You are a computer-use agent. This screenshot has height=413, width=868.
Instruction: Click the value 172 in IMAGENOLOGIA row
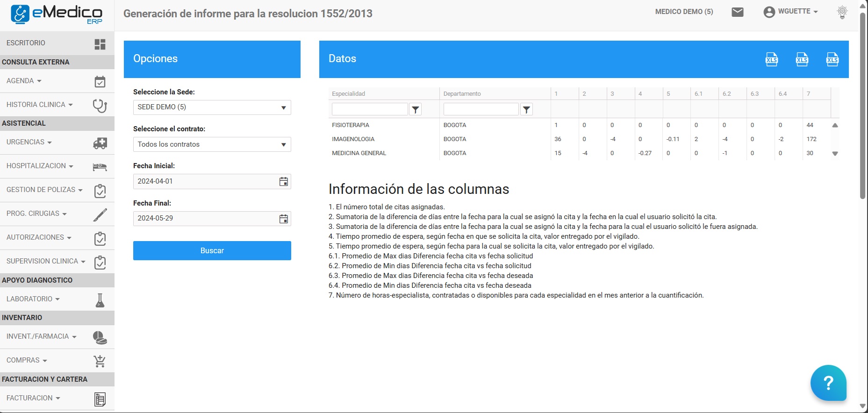(811, 139)
